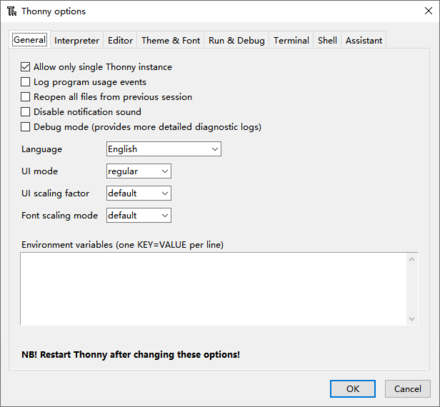Image resolution: width=440 pixels, height=407 pixels.
Task: Enable Reopen all files from previous session
Action: pyautogui.click(x=25, y=97)
